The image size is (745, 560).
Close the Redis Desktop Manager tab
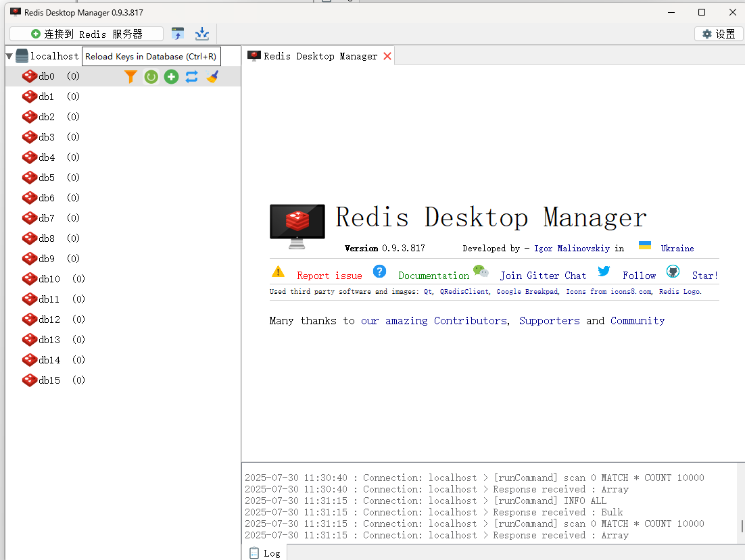387,57
